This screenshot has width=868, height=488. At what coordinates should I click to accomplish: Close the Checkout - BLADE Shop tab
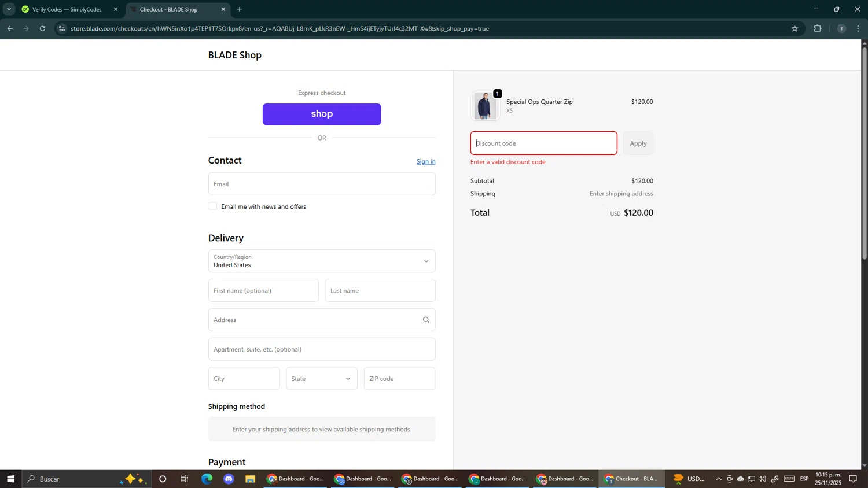223,9
